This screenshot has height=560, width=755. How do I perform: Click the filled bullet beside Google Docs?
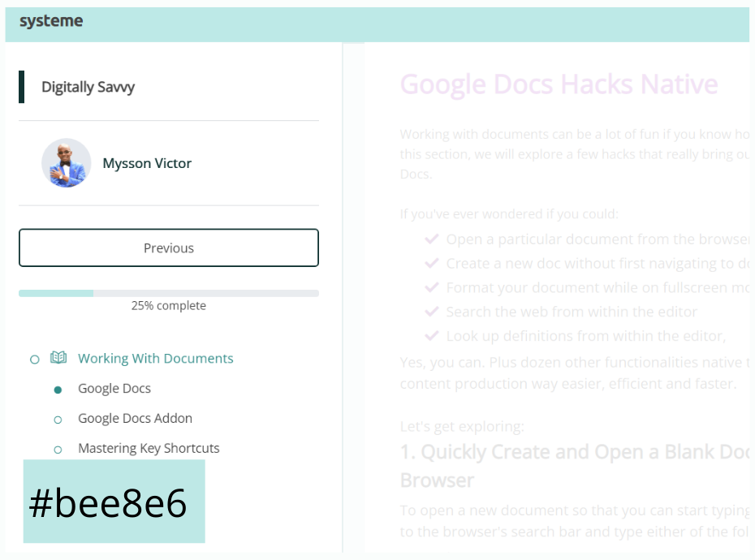coord(58,390)
